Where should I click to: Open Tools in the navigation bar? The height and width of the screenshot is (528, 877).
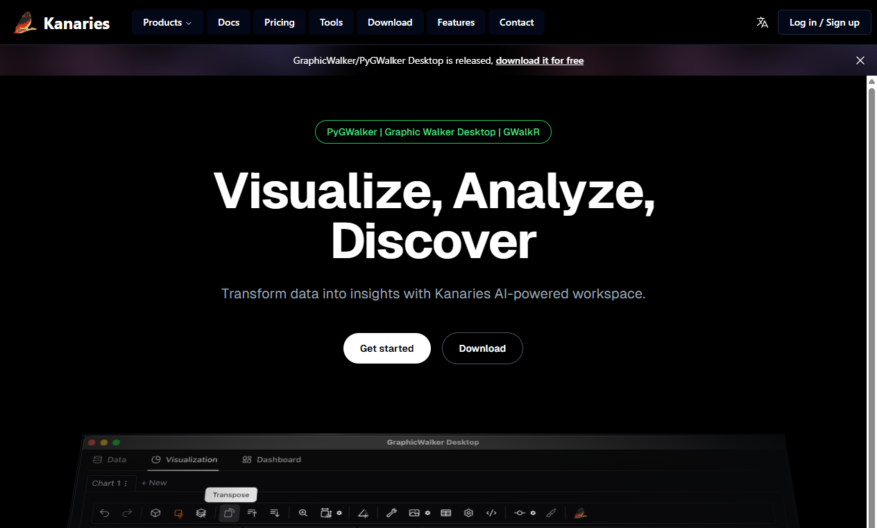(x=331, y=22)
